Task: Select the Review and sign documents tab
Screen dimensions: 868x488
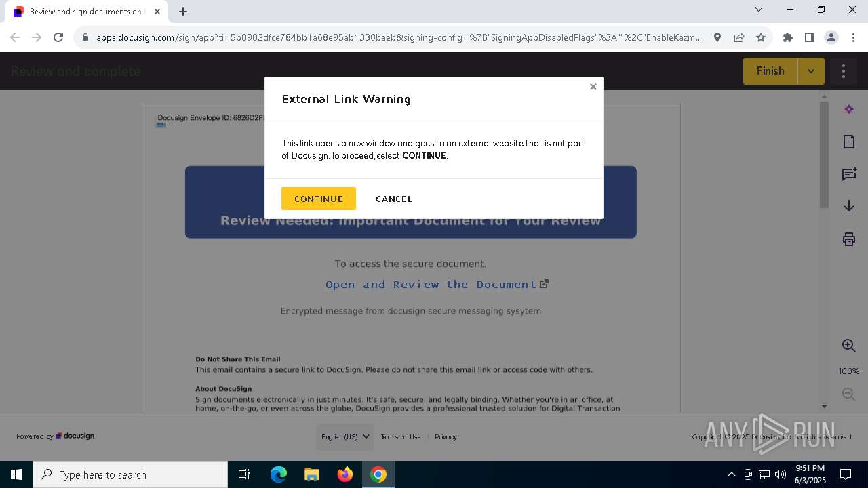Action: 87,12
